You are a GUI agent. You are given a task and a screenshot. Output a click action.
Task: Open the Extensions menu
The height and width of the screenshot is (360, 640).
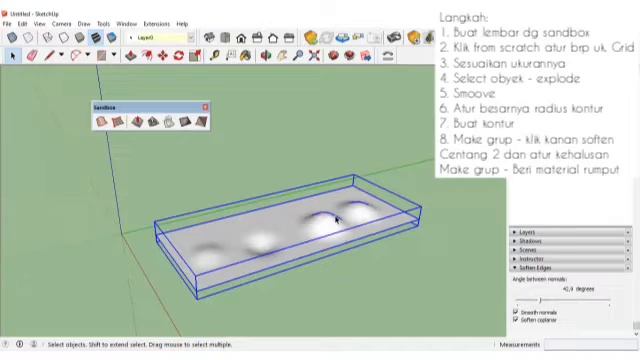157,24
